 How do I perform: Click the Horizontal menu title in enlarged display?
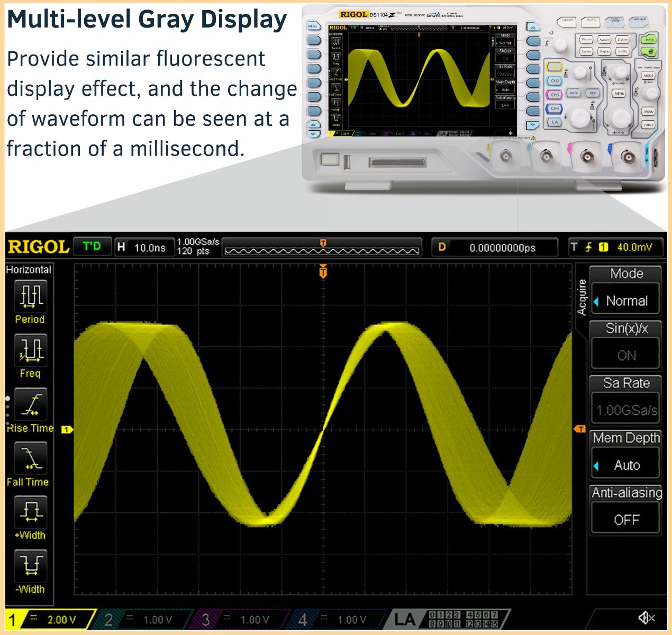29,269
